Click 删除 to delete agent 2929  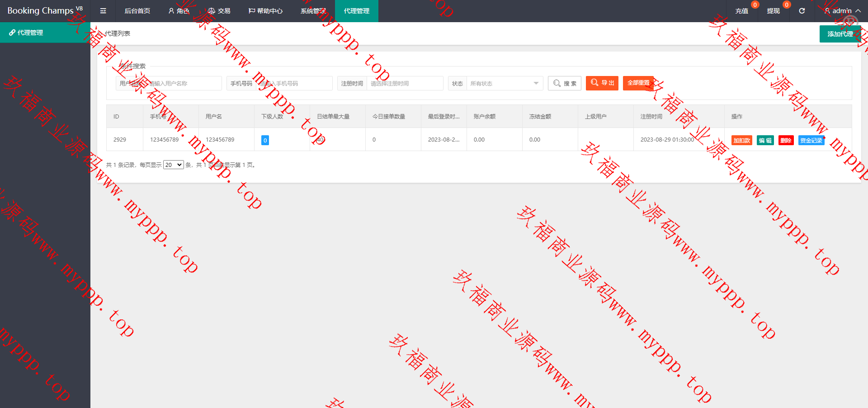click(786, 141)
